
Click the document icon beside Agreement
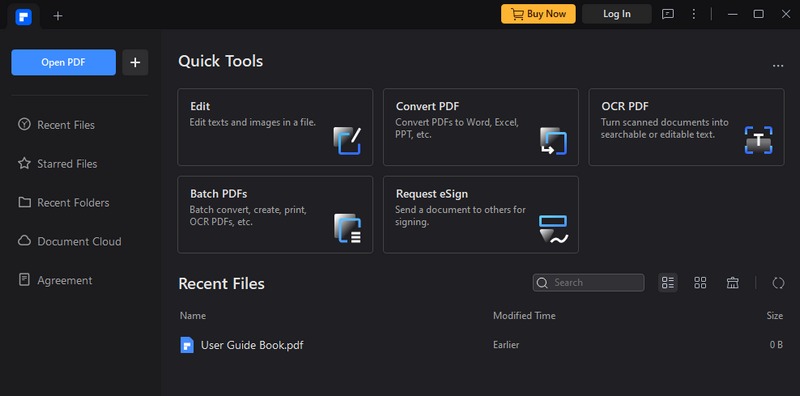pos(24,280)
